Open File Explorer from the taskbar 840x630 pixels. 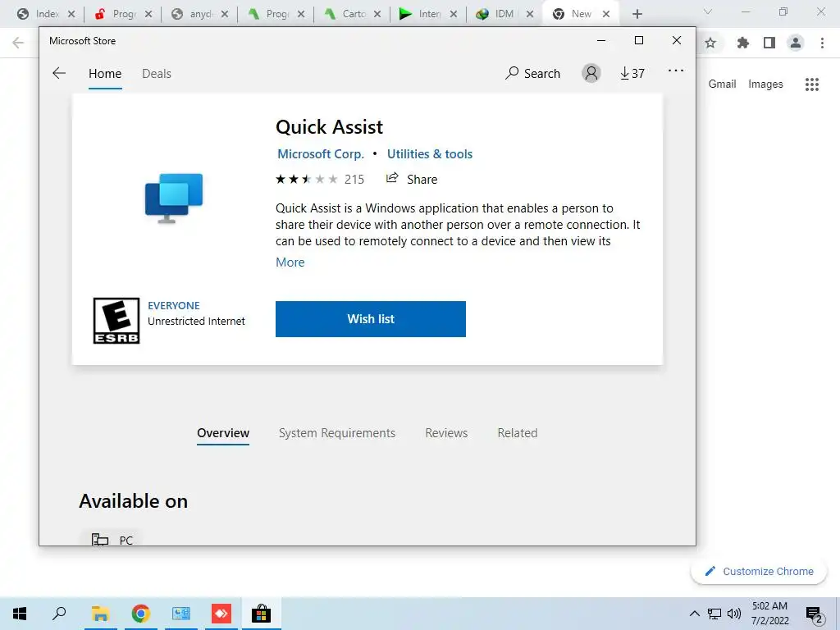pyautogui.click(x=100, y=614)
